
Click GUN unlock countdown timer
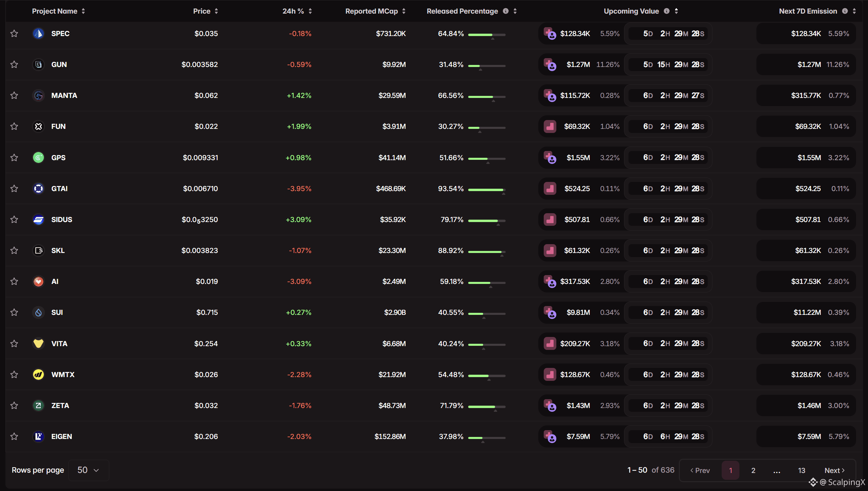pyautogui.click(x=668, y=65)
